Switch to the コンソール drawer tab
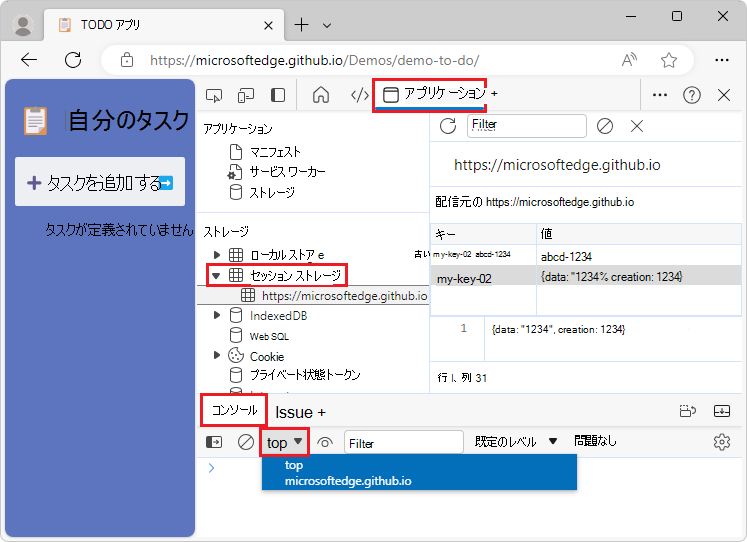747x542 pixels. [x=234, y=411]
